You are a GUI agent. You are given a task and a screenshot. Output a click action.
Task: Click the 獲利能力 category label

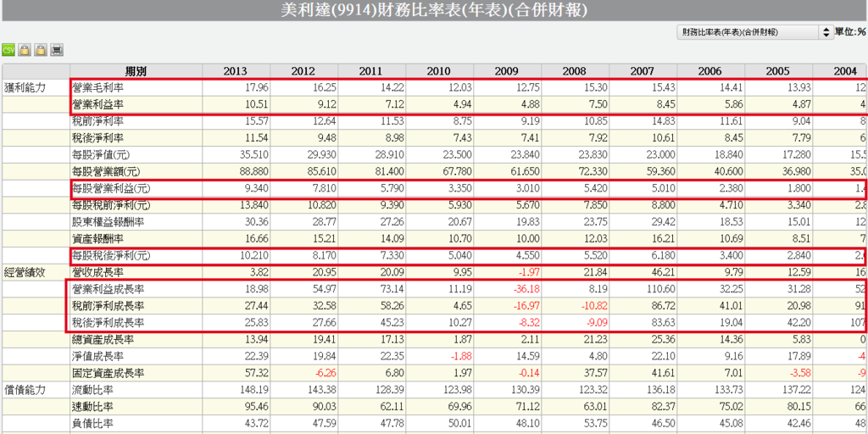[24, 87]
